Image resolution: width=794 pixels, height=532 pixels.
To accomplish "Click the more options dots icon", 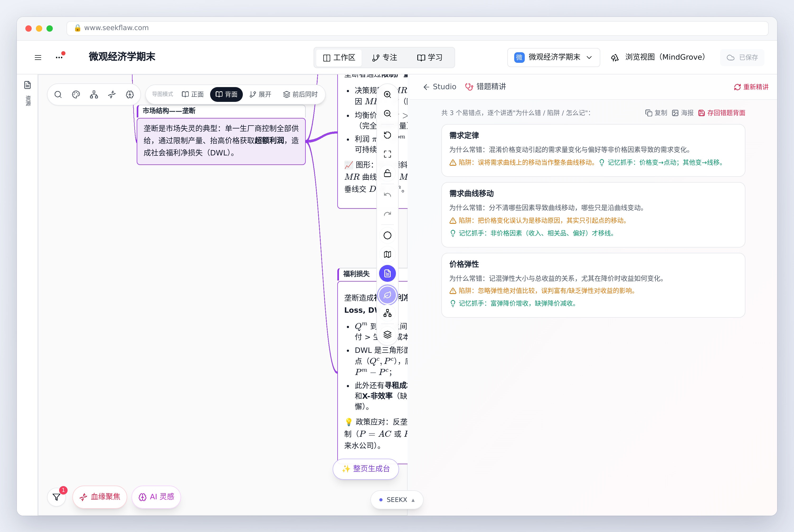I will (59, 57).
